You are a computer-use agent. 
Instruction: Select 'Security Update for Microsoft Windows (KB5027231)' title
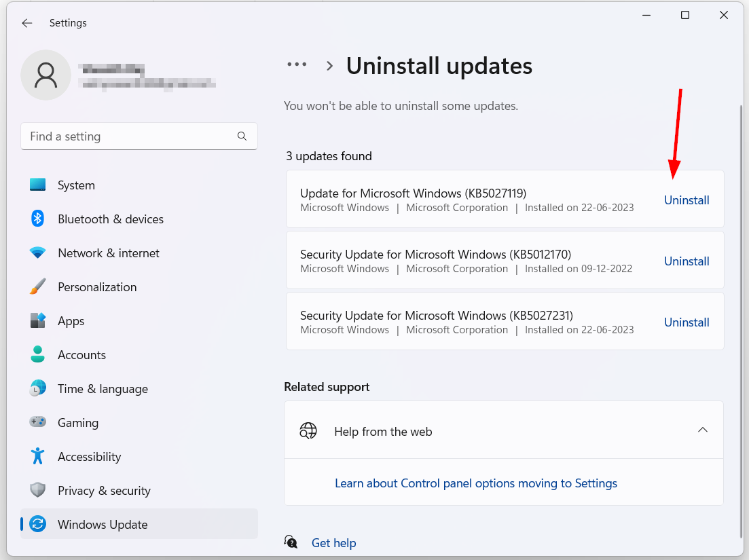click(437, 315)
